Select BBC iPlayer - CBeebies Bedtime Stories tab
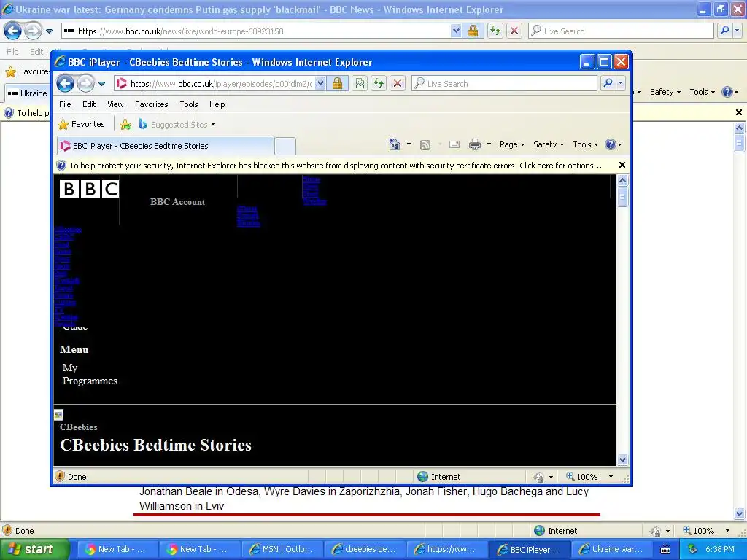This screenshot has width=747, height=560. coord(165,146)
